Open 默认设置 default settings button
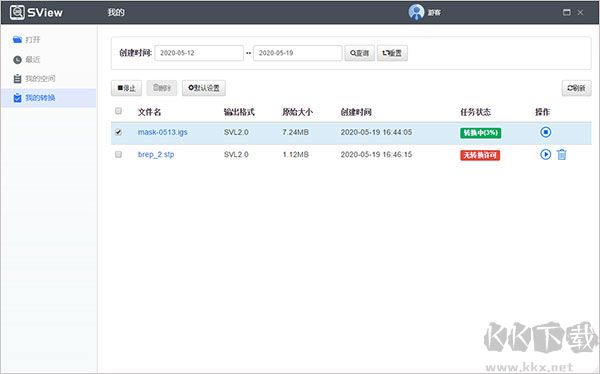Viewport: 600px width, 374px height. (204, 88)
